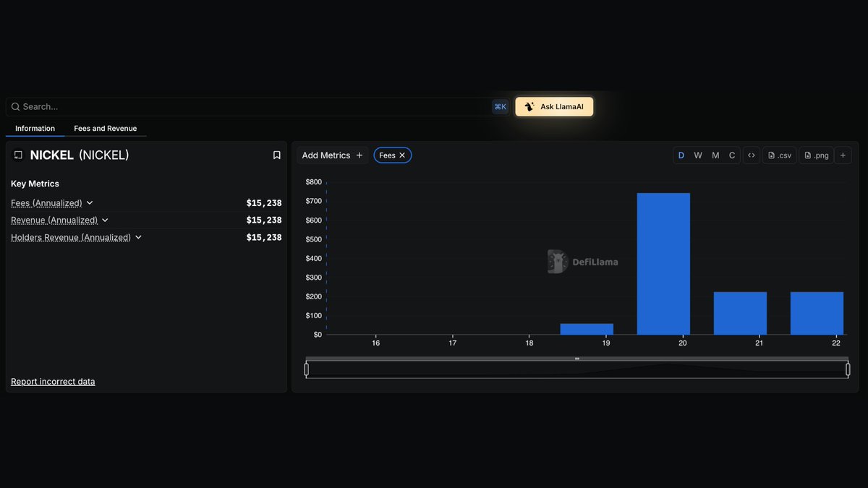Click the Key Metrics heading

[35, 184]
